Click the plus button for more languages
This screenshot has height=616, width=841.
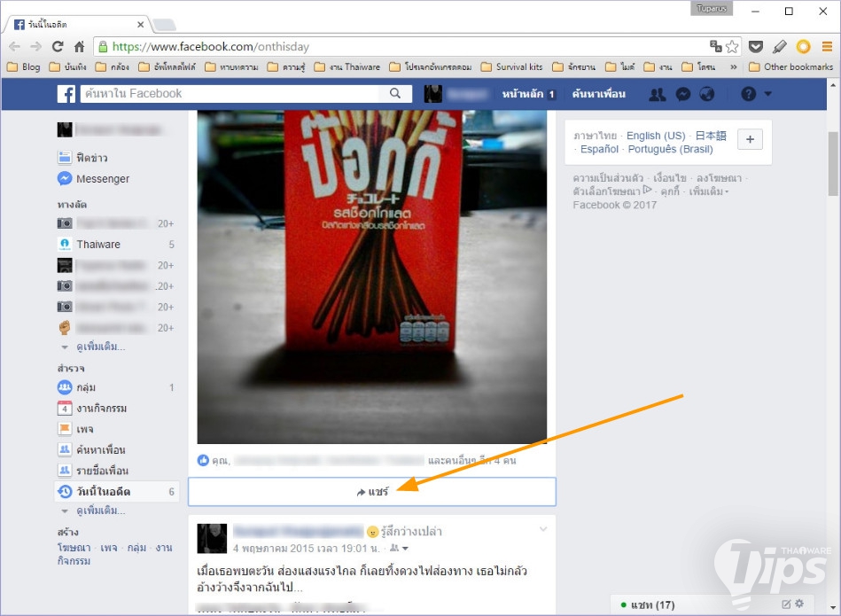(750, 139)
